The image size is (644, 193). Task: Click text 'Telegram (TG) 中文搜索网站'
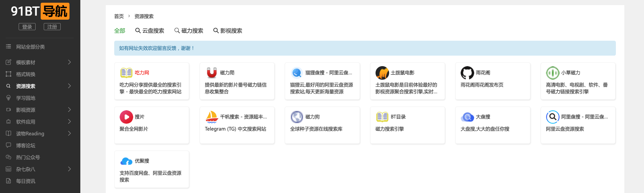point(236,129)
